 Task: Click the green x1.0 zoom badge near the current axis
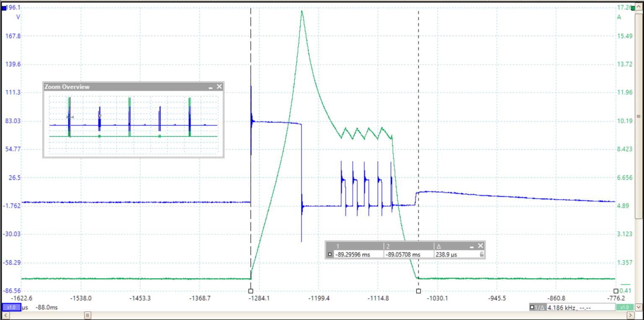[x=625, y=307]
